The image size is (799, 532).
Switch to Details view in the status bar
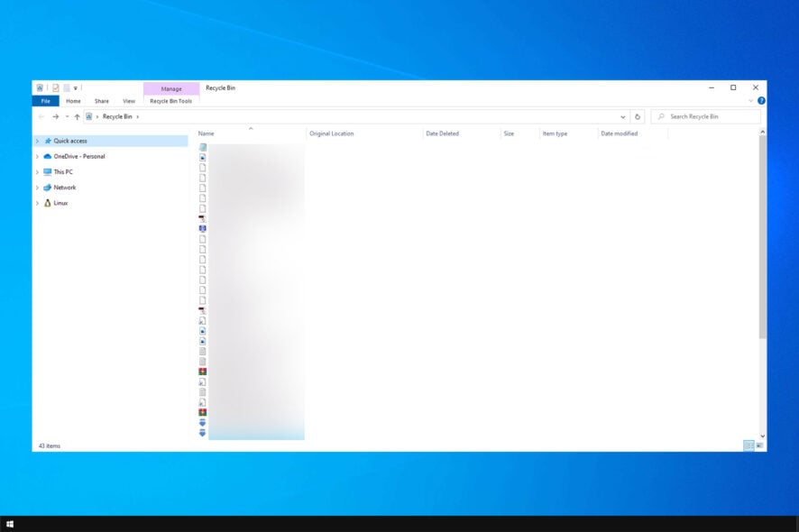coord(747,445)
